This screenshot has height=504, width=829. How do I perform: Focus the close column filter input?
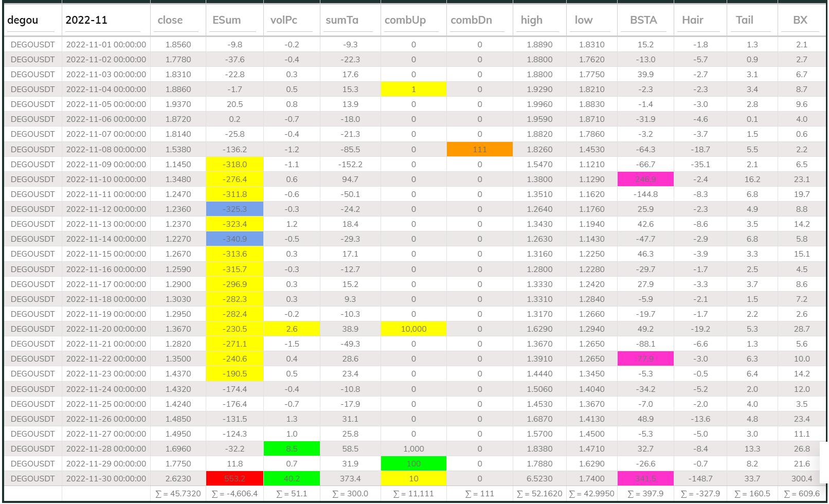point(178,20)
